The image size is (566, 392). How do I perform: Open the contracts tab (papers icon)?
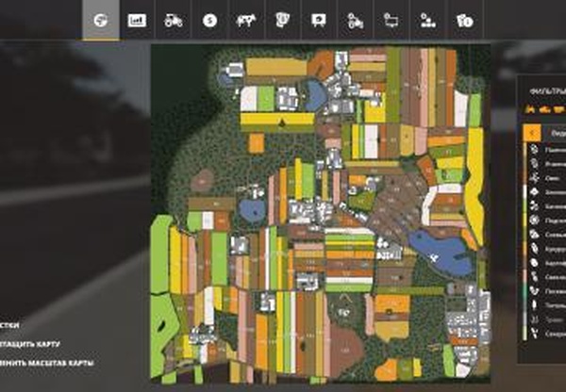click(x=283, y=20)
